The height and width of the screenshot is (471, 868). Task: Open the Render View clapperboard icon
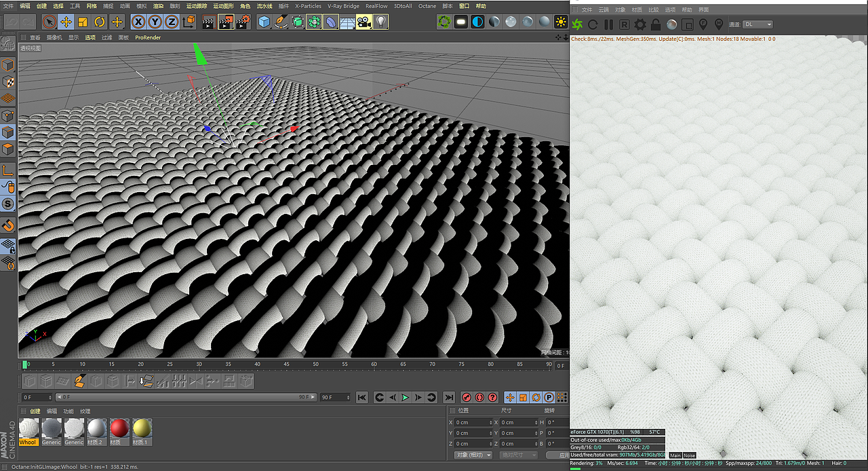coord(208,22)
